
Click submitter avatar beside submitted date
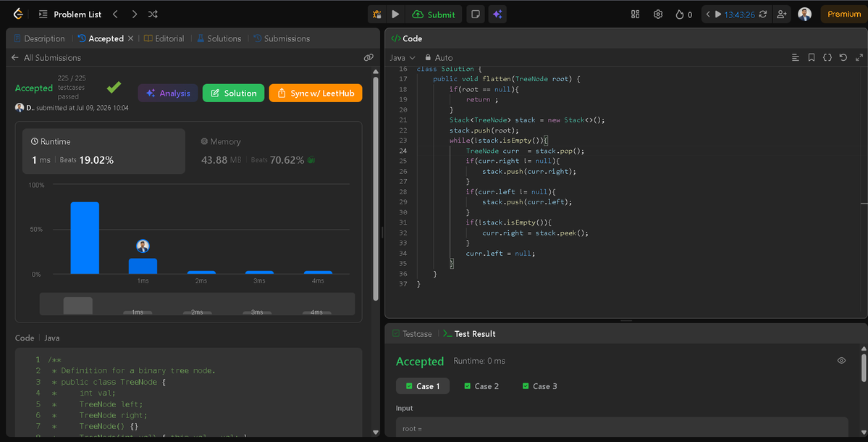click(20, 107)
